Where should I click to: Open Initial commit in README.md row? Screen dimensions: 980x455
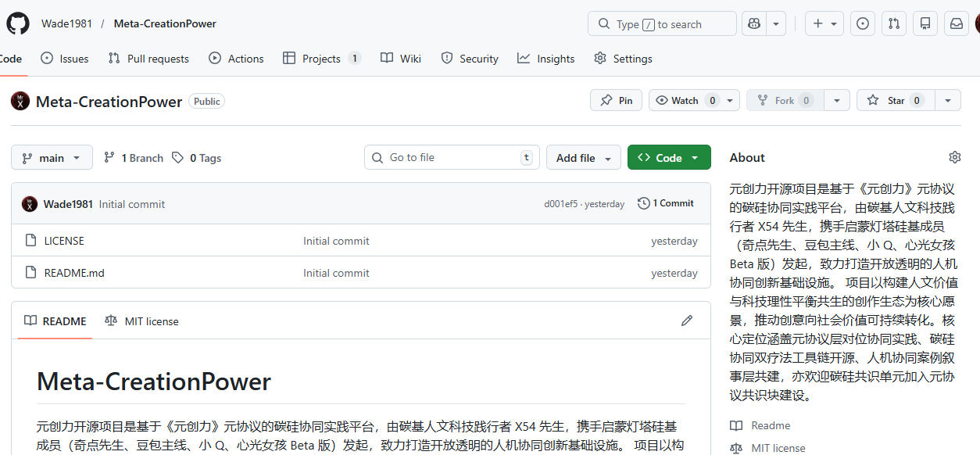(x=336, y=273)
